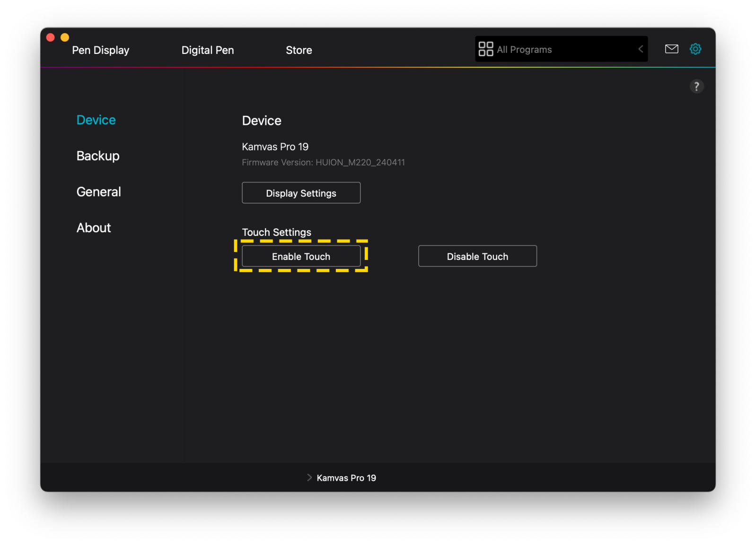This screenshot has height=545, width=756.
Task: Switch to the Pen Display tab
Action: tap(100, 50)
